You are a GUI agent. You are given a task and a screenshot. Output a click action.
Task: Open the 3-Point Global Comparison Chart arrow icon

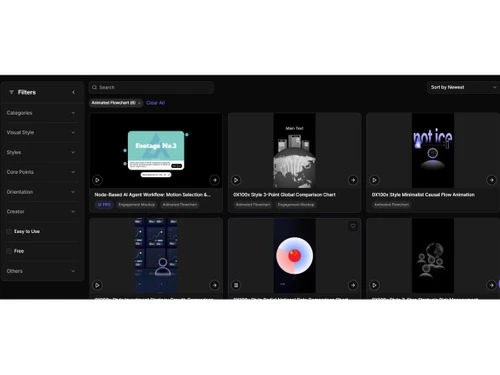pyautogui.click(x=353, y=180)
